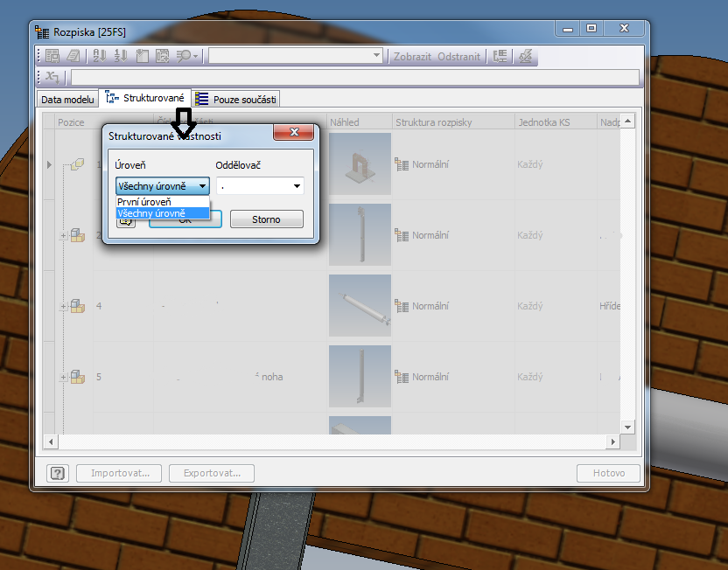Click the assembly icon of row 4

pyautogui.click(x=78, y=306)
